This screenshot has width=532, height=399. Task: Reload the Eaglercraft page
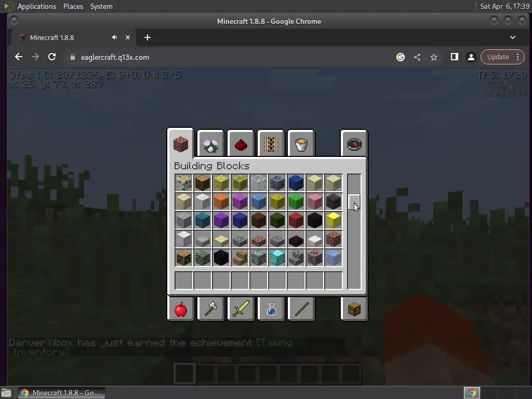[52, 57]
